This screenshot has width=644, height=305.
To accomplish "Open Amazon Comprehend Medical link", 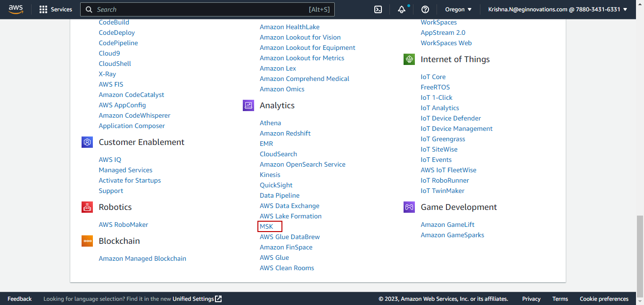I will (x=305, y=79).
